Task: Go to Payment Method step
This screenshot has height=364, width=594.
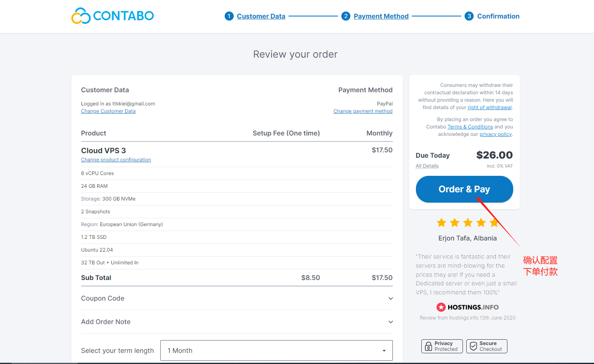Action: pos(381,16)
